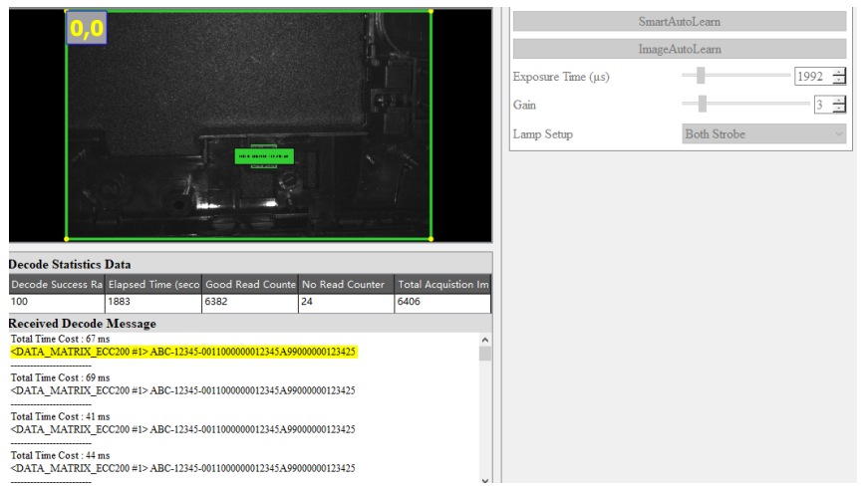Click the yellow 0,0 coordinate label

(87, 28)
